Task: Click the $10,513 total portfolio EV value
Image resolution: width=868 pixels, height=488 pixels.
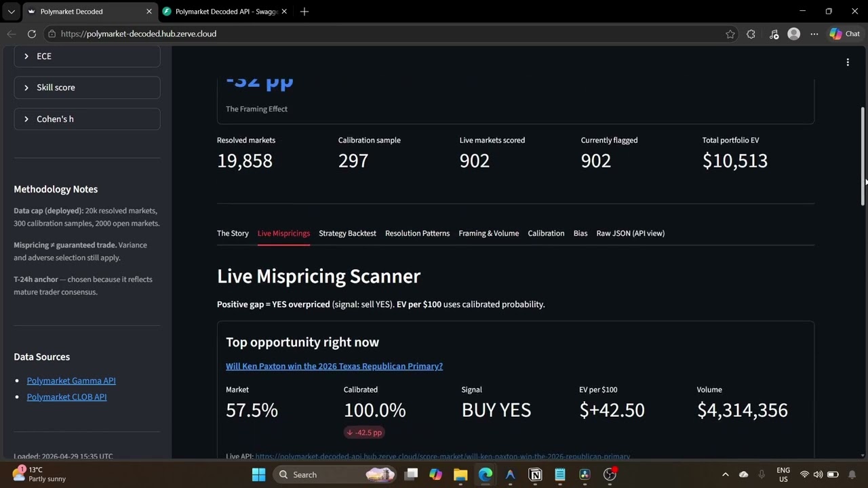Action: pyautogui.click(x=735, y=161)
